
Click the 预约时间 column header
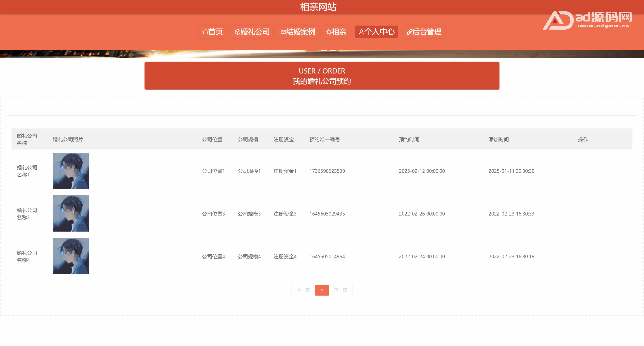point(409,139)
